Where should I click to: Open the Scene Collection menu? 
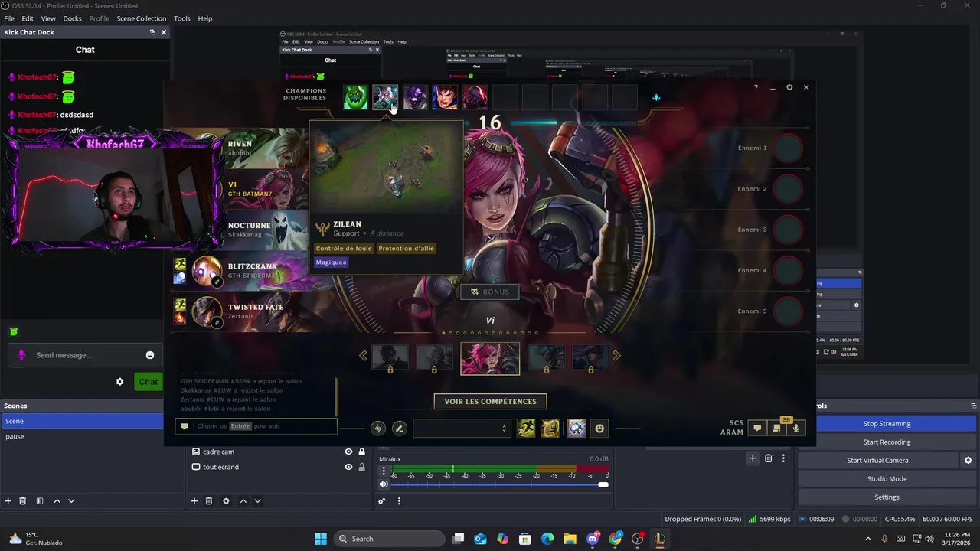click(141, 18)
